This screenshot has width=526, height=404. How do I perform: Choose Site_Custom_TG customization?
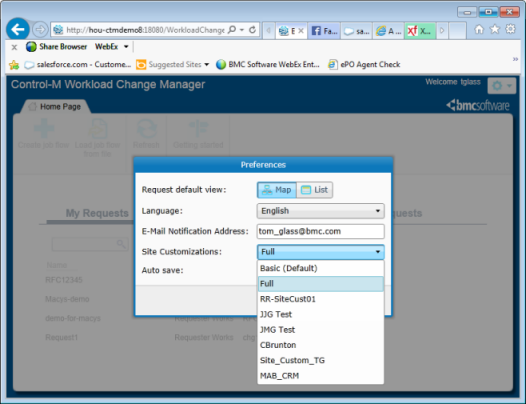(321, 360)
